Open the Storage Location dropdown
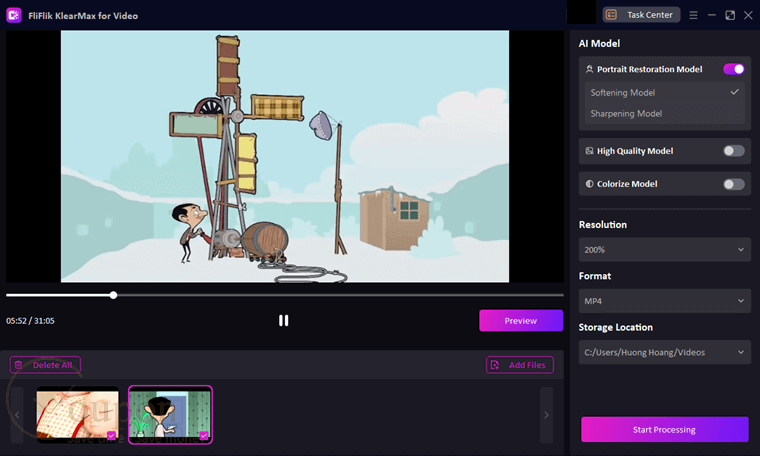760x456 pixels. pyautogui.click(x=664, y=352)
